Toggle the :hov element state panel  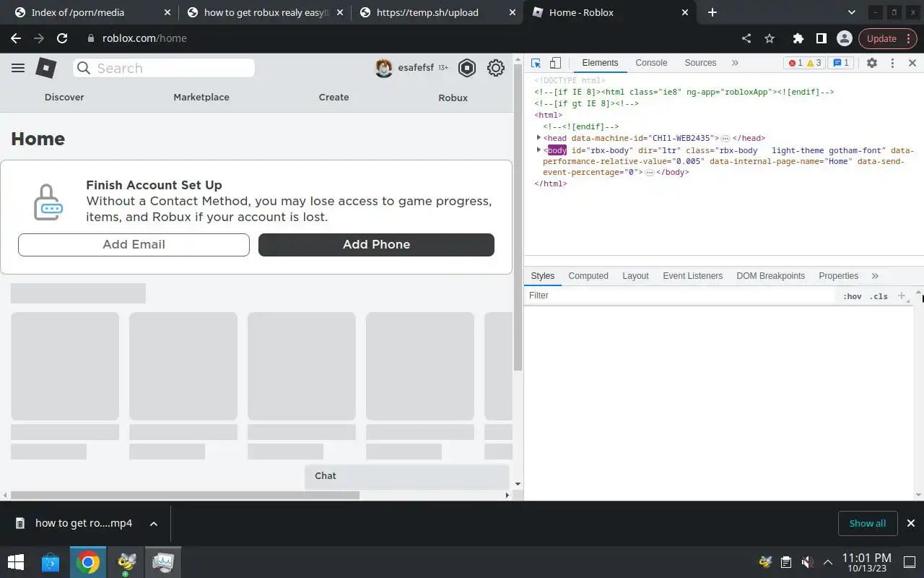pos(852,296)
